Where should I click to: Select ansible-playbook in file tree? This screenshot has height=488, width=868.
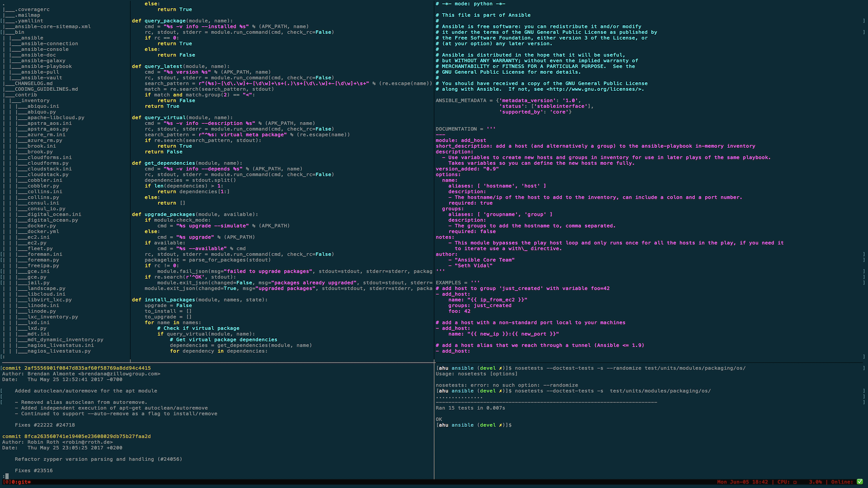point(46,66)
